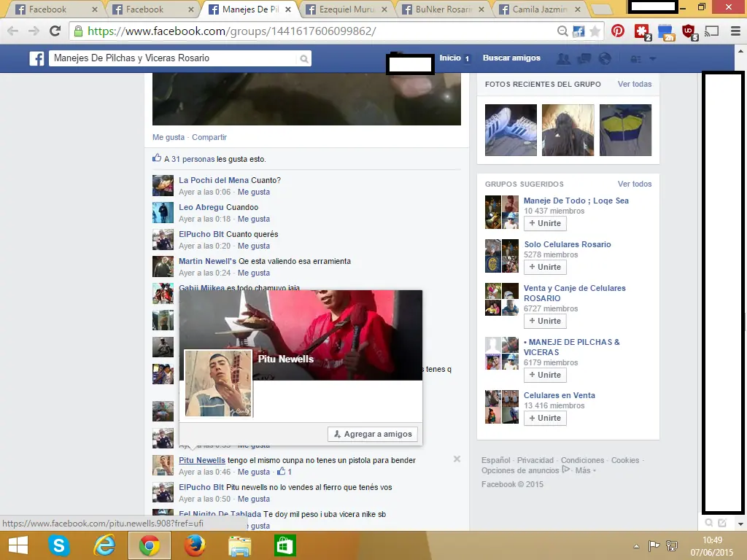747x560 pixels.
Task: Click chat search icon at bottom right
Action: (x=709, y=523)
